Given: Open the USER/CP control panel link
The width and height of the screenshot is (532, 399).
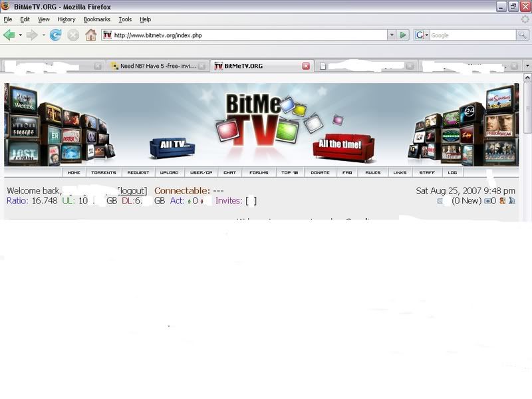Looking at the screenshot, I should [201, 173].
